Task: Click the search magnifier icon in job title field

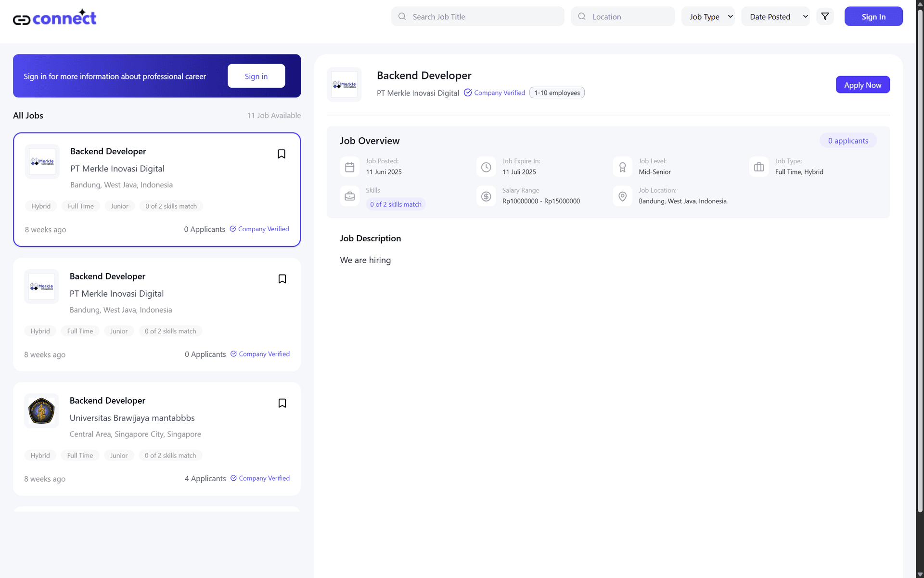Action: (x=402, y=16)
